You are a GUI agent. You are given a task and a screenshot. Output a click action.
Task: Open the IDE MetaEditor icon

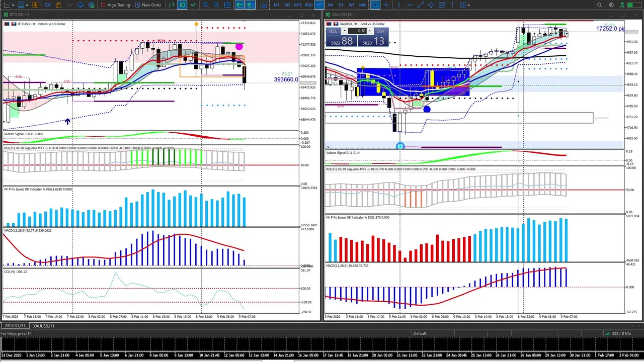48,5
